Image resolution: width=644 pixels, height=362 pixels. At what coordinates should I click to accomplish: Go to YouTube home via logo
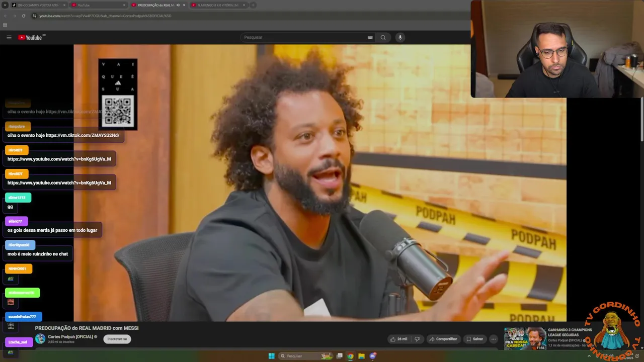click(31, 37)
